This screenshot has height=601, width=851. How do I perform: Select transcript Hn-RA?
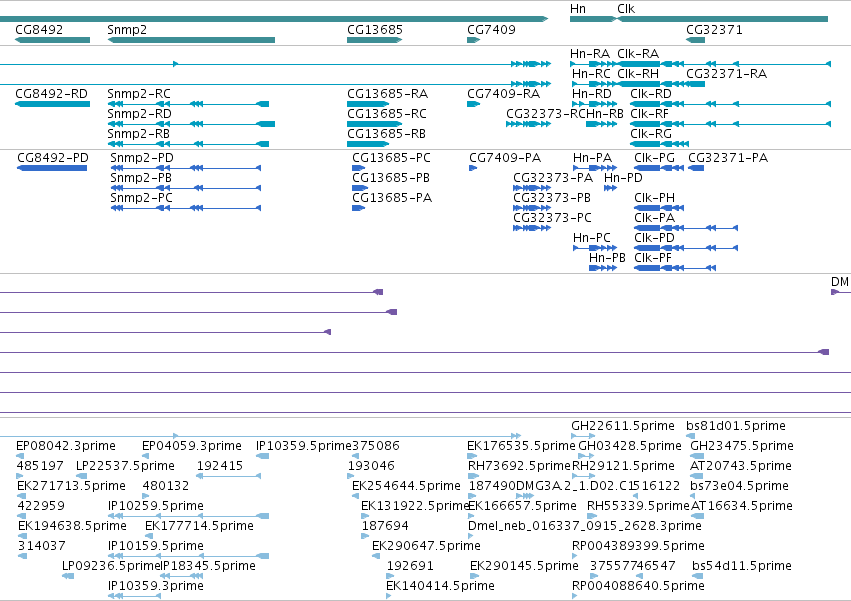(x=590, y=54)
